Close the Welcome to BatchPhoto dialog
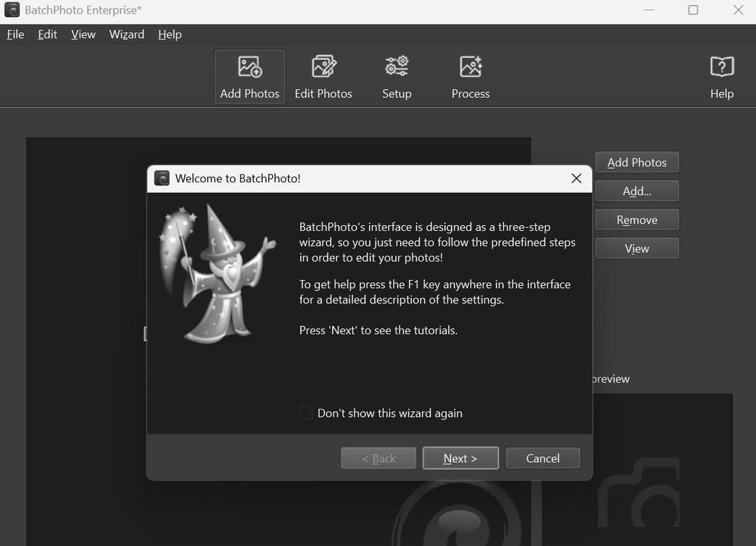The width and height of the screenshot is (756, 546). pyautogui.click(x=576, y=178)
